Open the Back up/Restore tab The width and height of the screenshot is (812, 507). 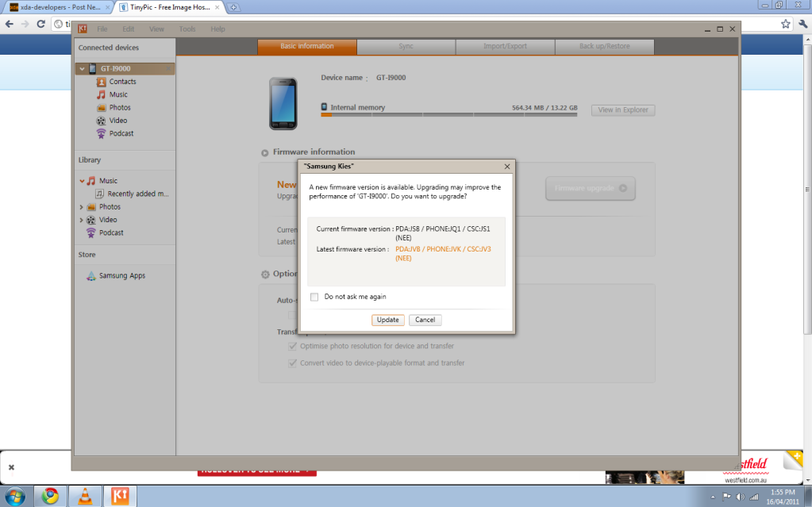[604, 46]
